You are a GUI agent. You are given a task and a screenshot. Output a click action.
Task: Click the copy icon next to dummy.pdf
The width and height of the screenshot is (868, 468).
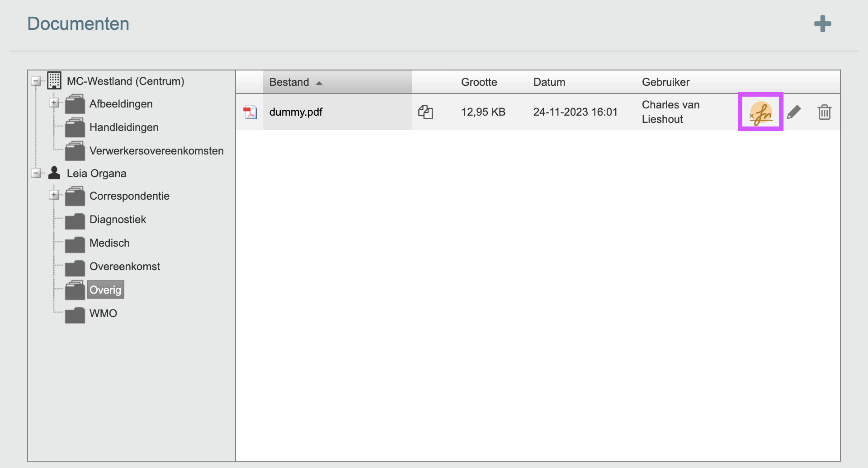coord(425,112)
